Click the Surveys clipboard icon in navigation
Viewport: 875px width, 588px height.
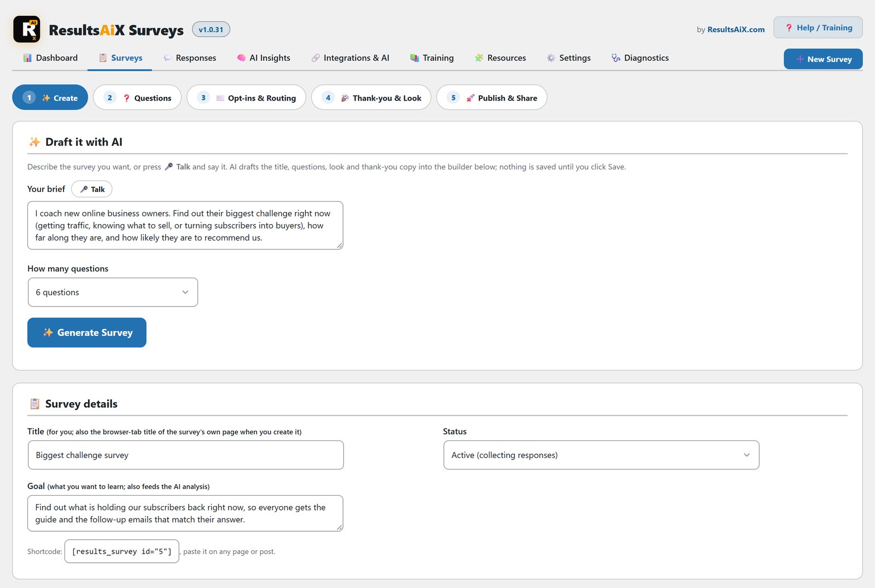(103, 58)
